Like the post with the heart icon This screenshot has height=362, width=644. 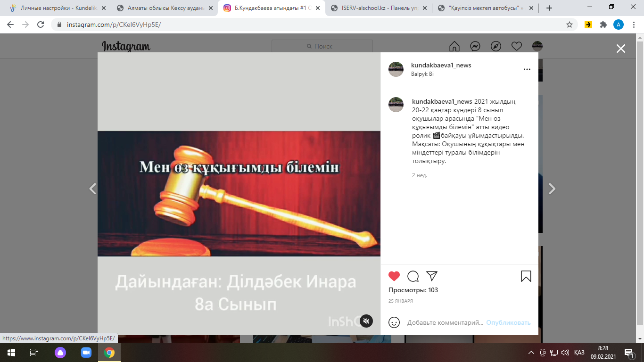pyautogui.click(x=394, y=276)
